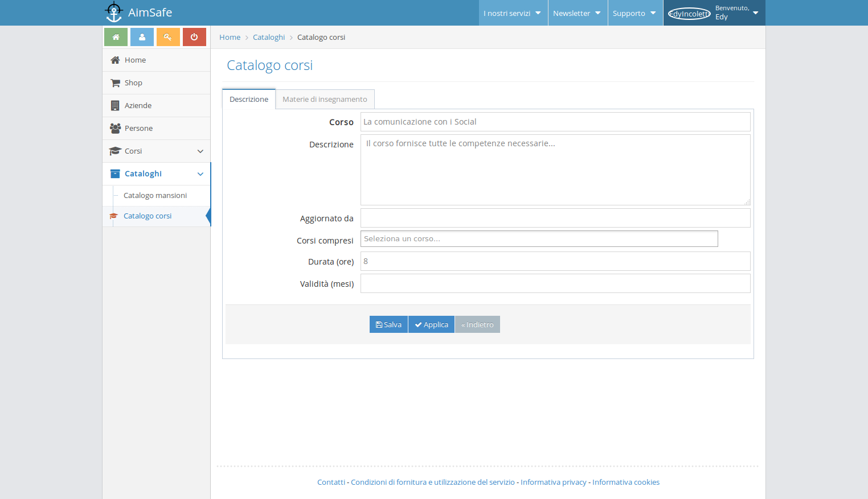
Task: Click the blue user profile shortcut button
Action: click(142, 37)
